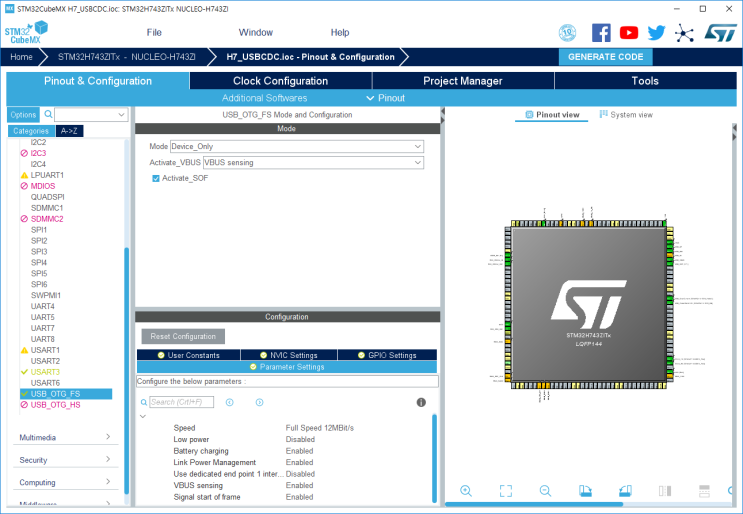Open the Help menu
Screen dimensions: 743x514
click(340, 32)
